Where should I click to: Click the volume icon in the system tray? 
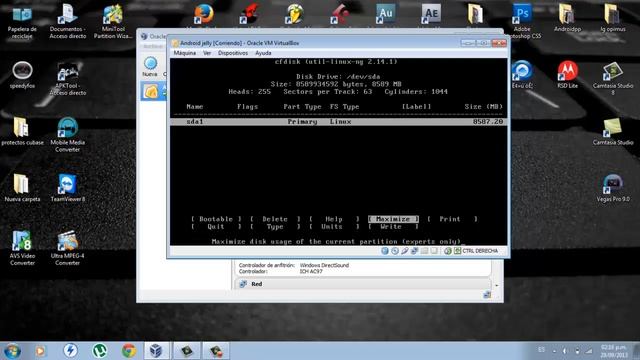pos(565,351)
